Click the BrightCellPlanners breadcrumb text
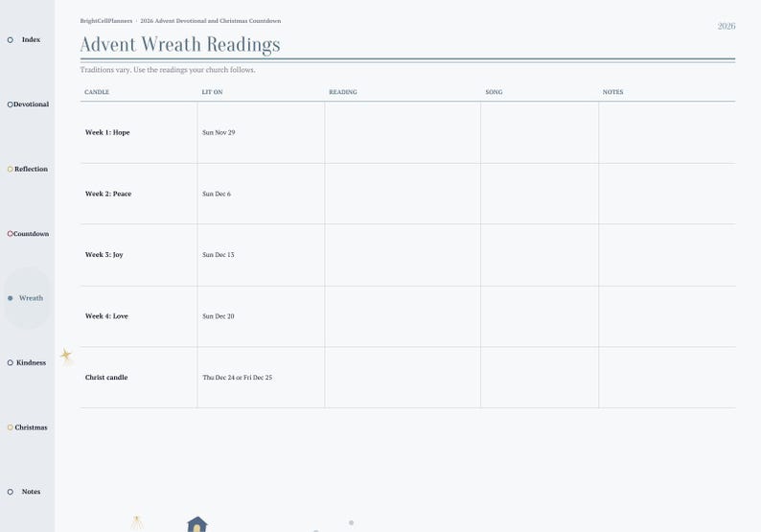The height and width of the screenshot is (532, 761). point(106,21)
